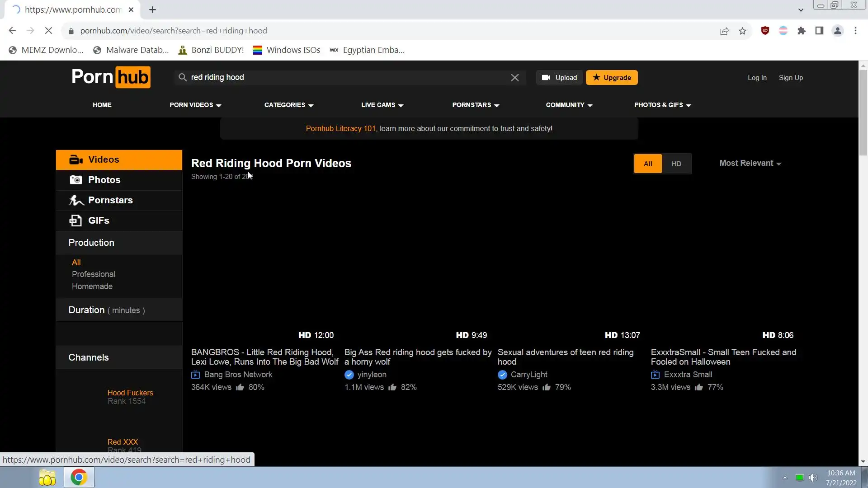The width and height of the screenshot is (868, 488).
Task: Click the page's vertical scrollbar thumb
Action: tap(863, 113)
